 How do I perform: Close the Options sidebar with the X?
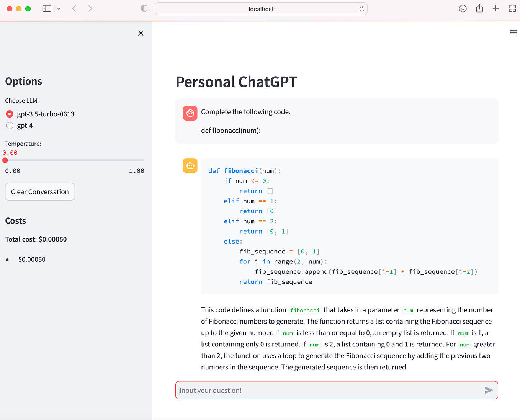pos(141,33)
